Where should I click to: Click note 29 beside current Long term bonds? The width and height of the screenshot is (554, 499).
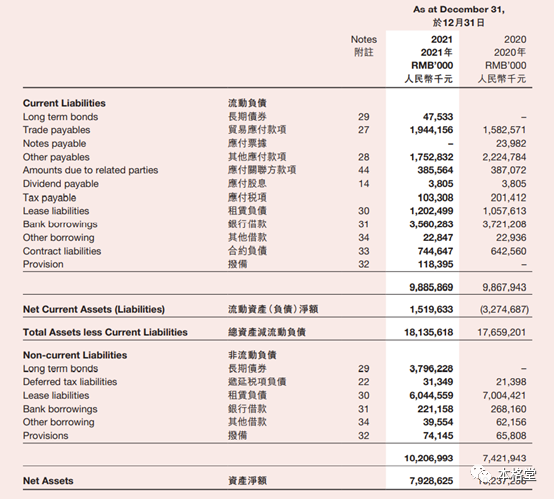[x=364, y=117]
